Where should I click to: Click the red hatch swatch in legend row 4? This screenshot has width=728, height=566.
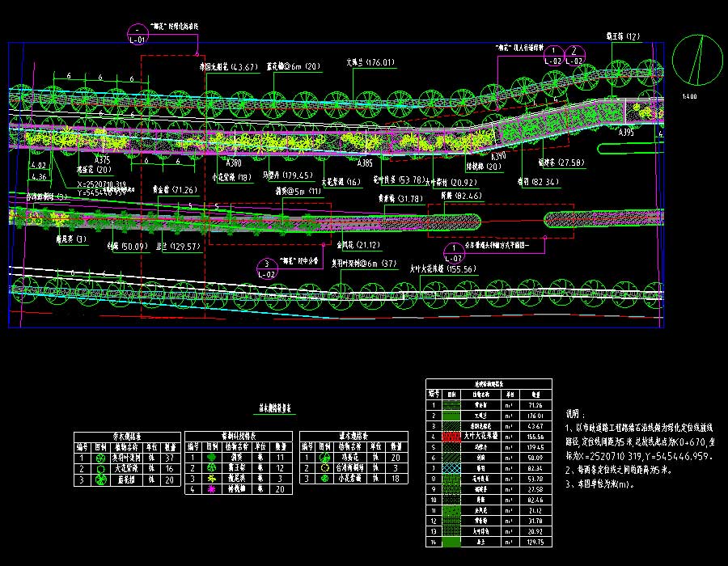coord(451,437)
